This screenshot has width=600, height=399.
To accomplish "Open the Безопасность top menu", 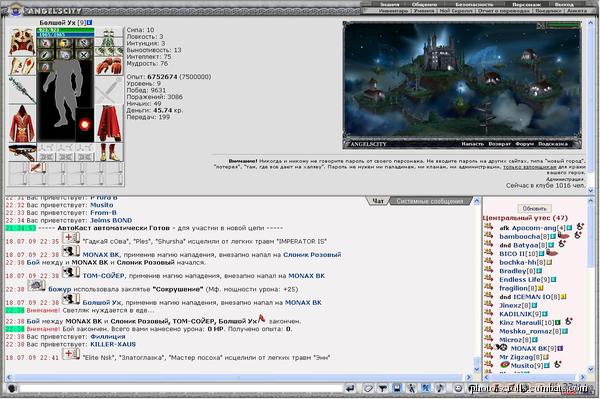I will coord(474,5).
